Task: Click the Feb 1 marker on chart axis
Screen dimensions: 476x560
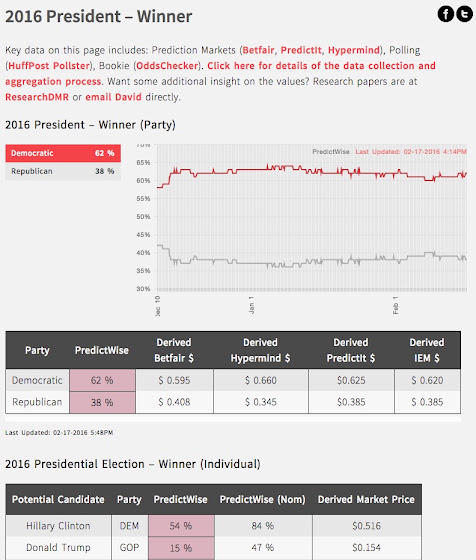Action: click(395, 305)
